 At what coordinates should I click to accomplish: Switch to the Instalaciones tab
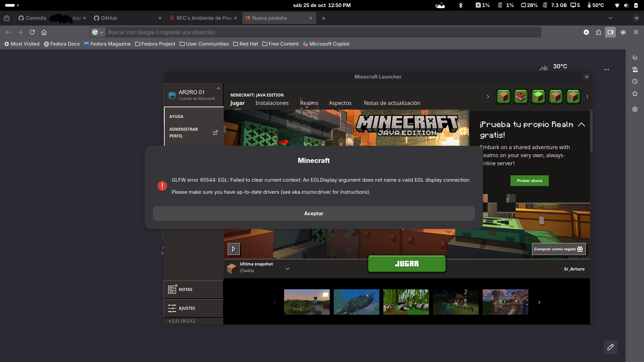click(x=272, y=103)
